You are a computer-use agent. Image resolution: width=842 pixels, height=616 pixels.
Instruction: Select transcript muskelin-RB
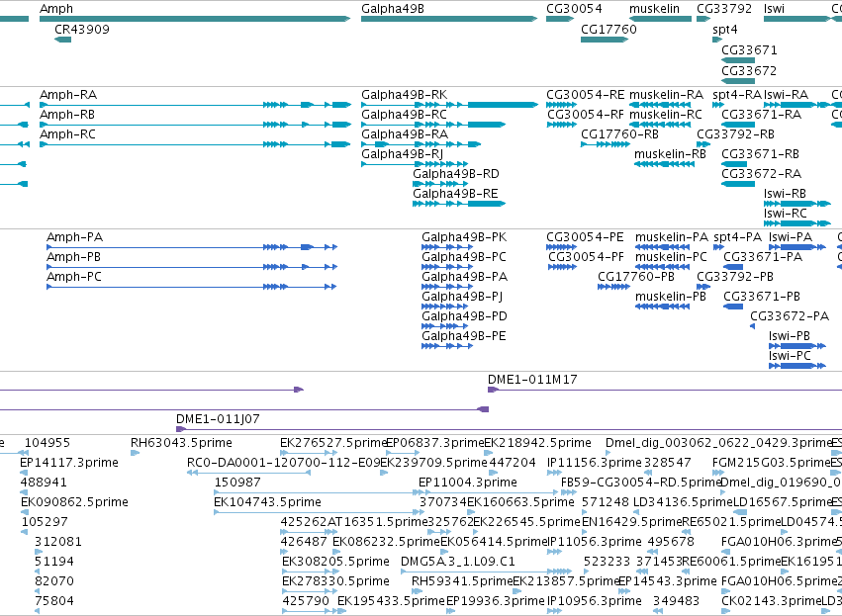[664, 164]
